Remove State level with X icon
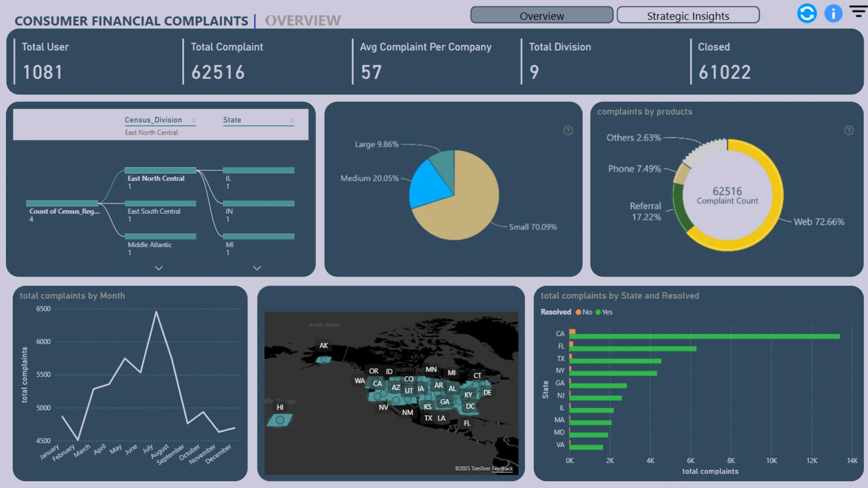Screen dimensions: 868x488 point(292,120)
